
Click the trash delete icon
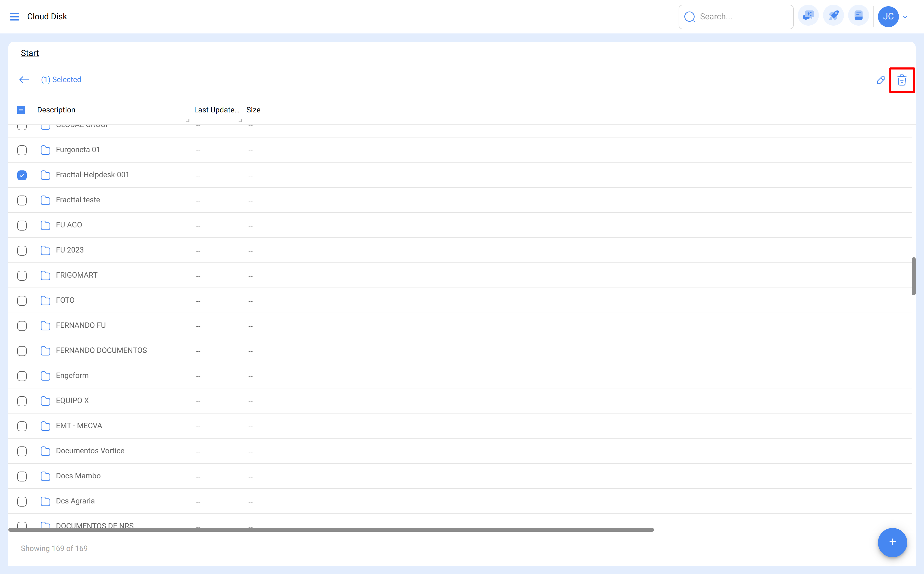902,80
